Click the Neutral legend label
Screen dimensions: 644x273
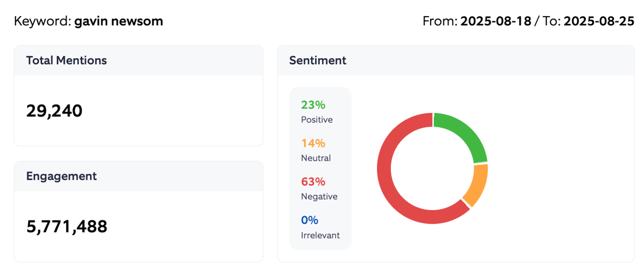tap(316, 158)
